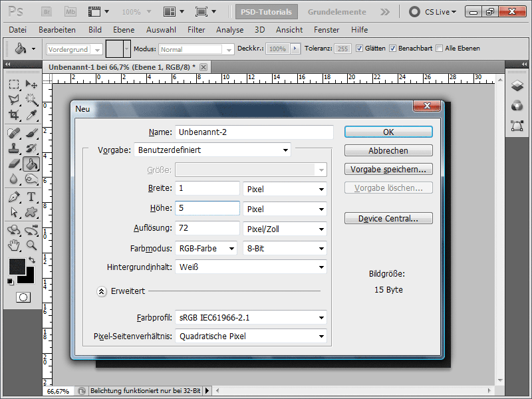Open the Ebene menu
Screen dimensions: 532x399
124,30
